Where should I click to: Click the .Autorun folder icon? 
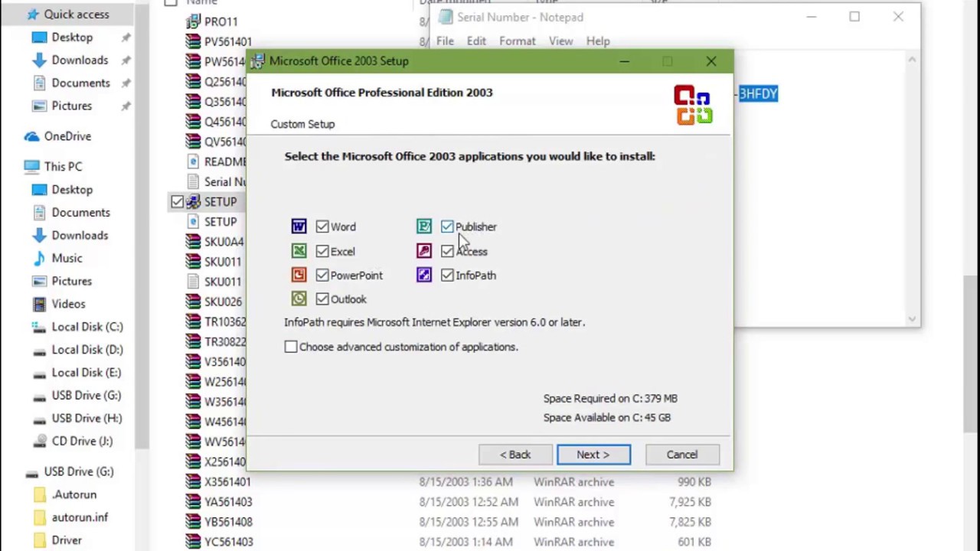39,494
